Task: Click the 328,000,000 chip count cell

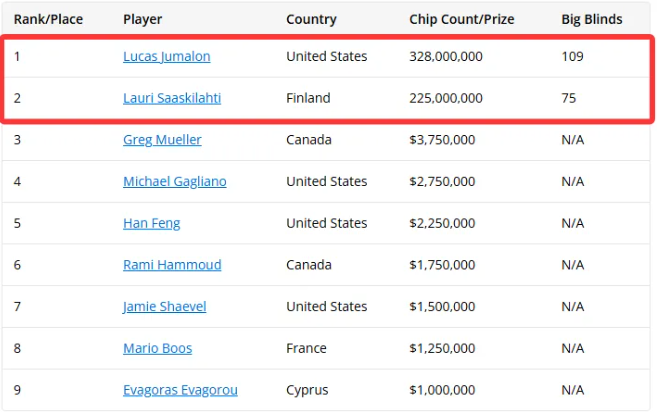Action: click(446, 56)
